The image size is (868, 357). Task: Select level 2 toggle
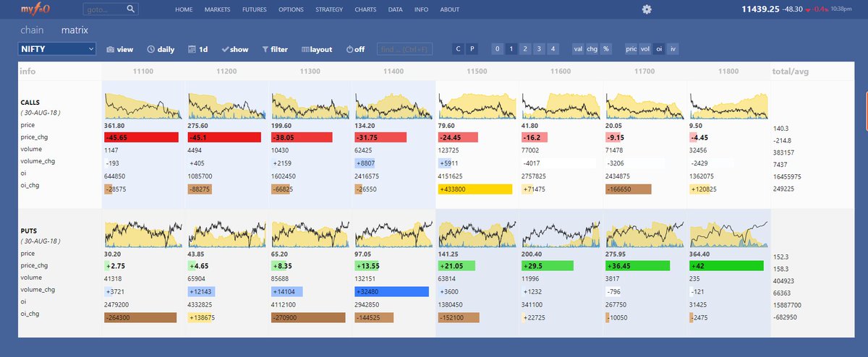click(525, 49)
